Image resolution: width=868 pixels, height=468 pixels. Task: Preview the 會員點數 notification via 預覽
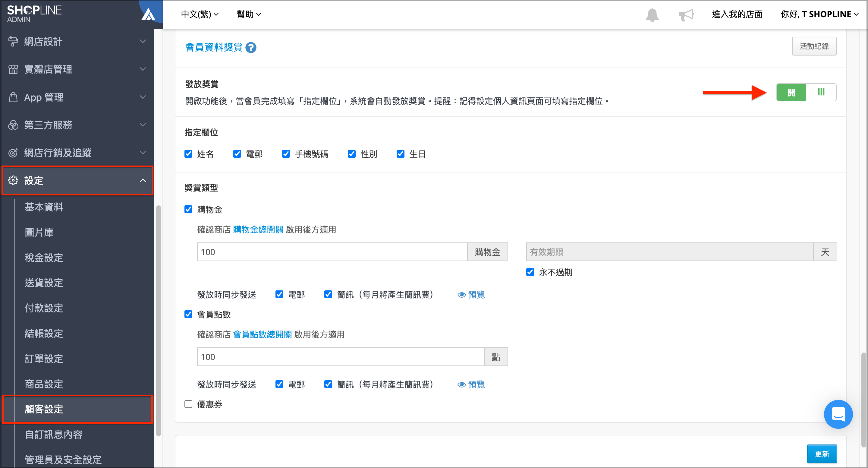pyautogui.click(x=471, y=384)
